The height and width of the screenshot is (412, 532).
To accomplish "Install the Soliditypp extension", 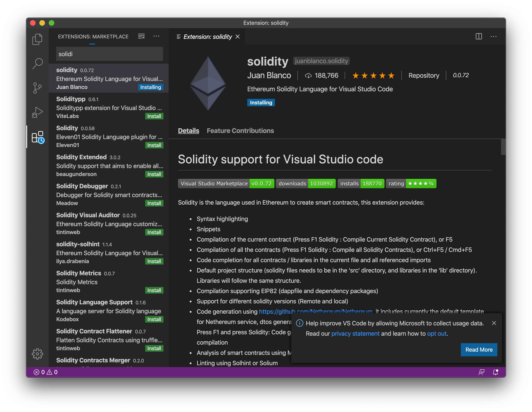I will click(154, 116).
